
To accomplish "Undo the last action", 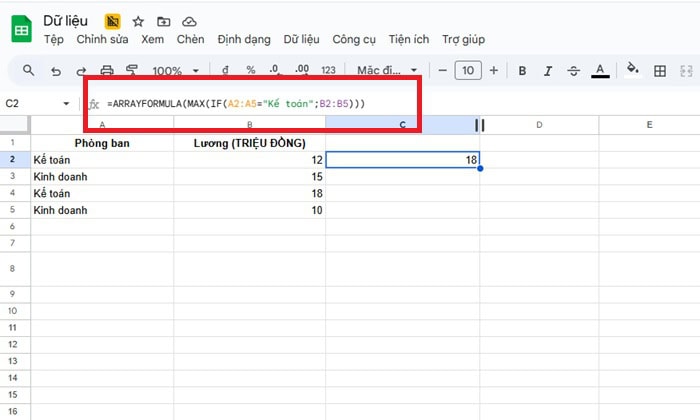I will tap(55, 71).
